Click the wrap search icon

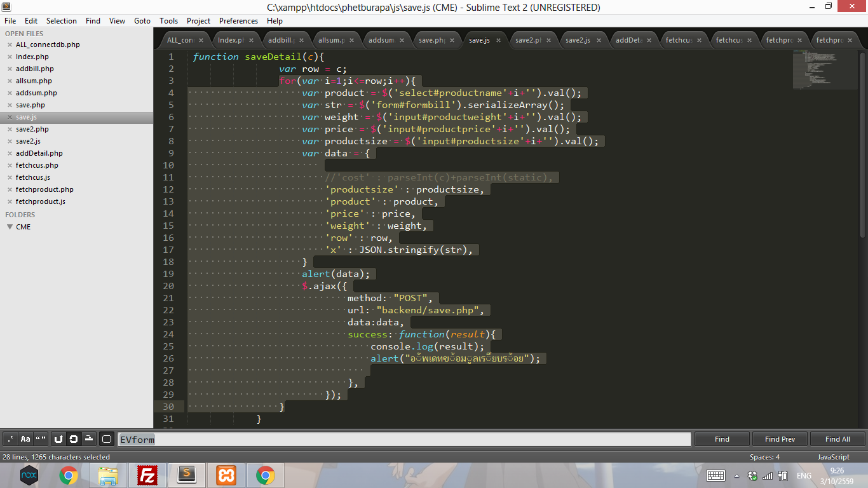[x=74, y=439]
